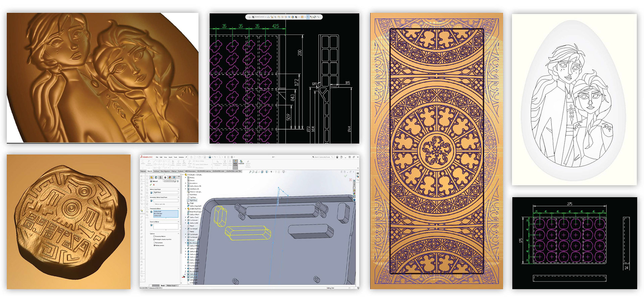644x302 pixels.
Task: Switch to the Model bottom tab
Action: tap(163, 286)
